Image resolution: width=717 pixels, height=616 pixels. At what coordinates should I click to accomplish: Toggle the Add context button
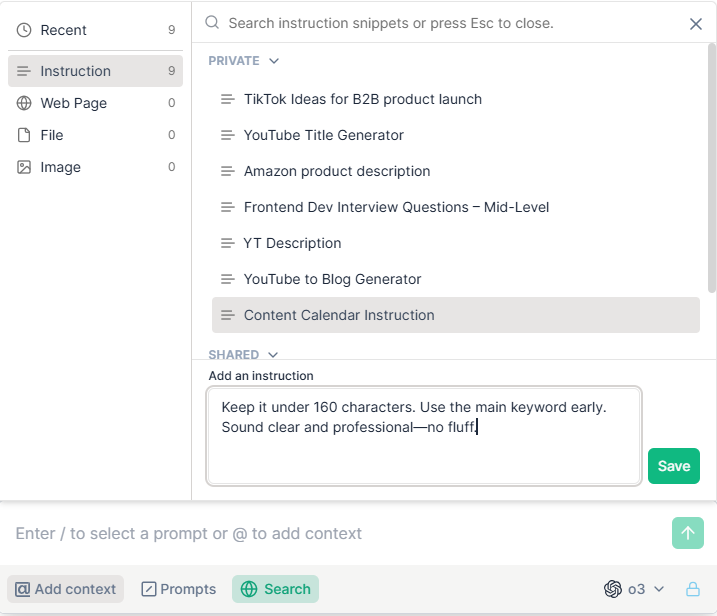tap(65, 589)
